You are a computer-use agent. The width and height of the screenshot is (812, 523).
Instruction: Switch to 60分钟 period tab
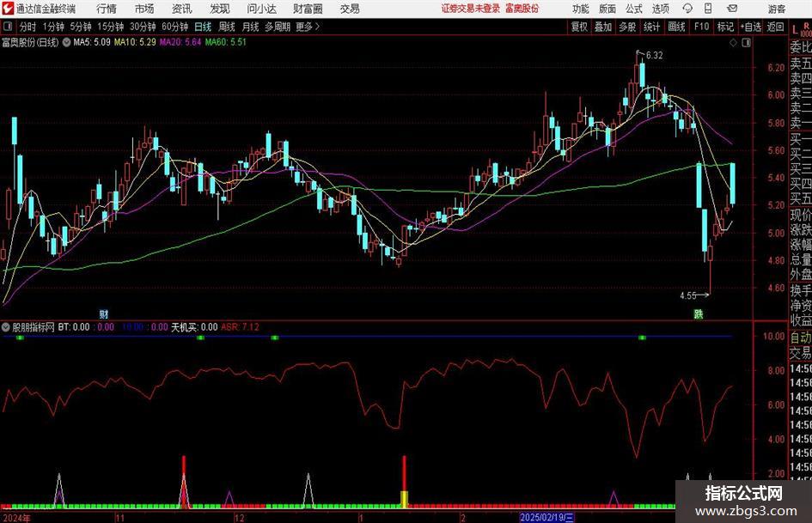pos(175,27)
